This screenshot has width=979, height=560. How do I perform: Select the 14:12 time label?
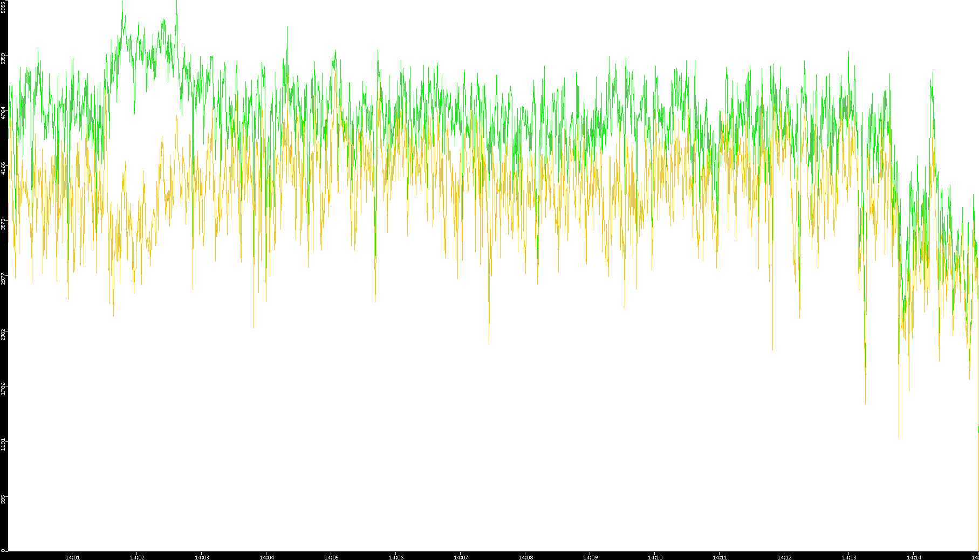pyautogui.click(x=784, y=557)
